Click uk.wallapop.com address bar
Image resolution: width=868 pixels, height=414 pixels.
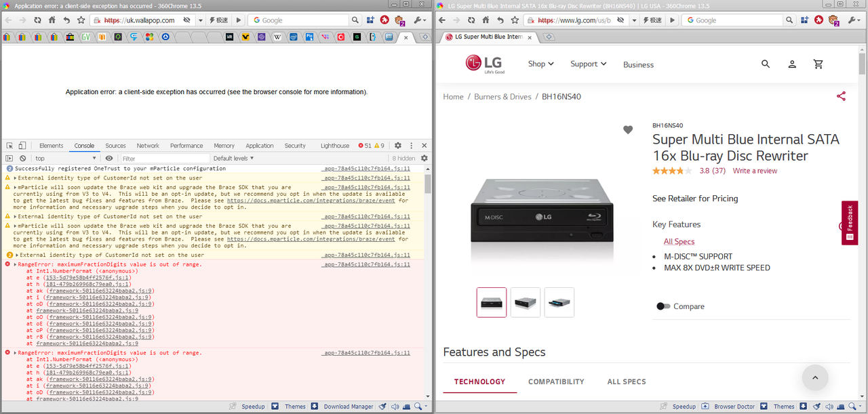[142, 20]
